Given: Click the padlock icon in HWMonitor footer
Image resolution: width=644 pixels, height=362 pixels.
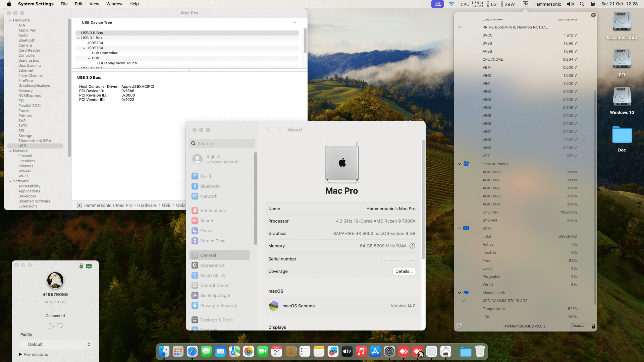Looking at the screenshot, I should pos(593,326).
